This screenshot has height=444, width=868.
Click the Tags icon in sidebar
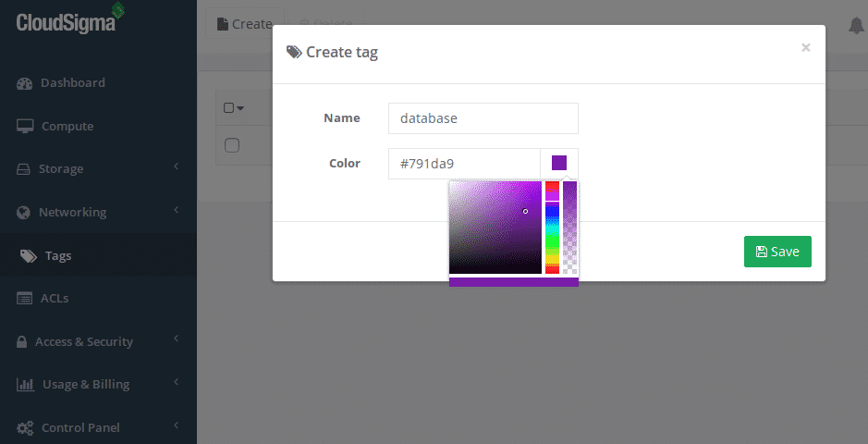point(29,256)
